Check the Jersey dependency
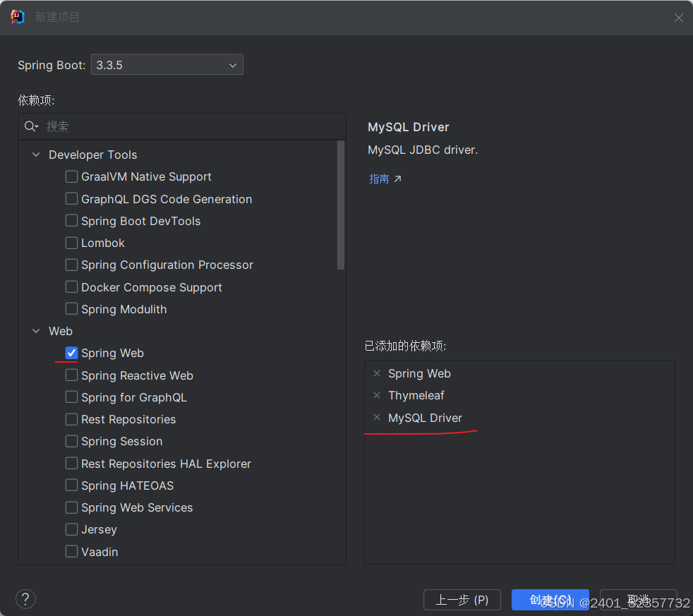The width and height of the screenshot is (693, 616). pos(71,529)
